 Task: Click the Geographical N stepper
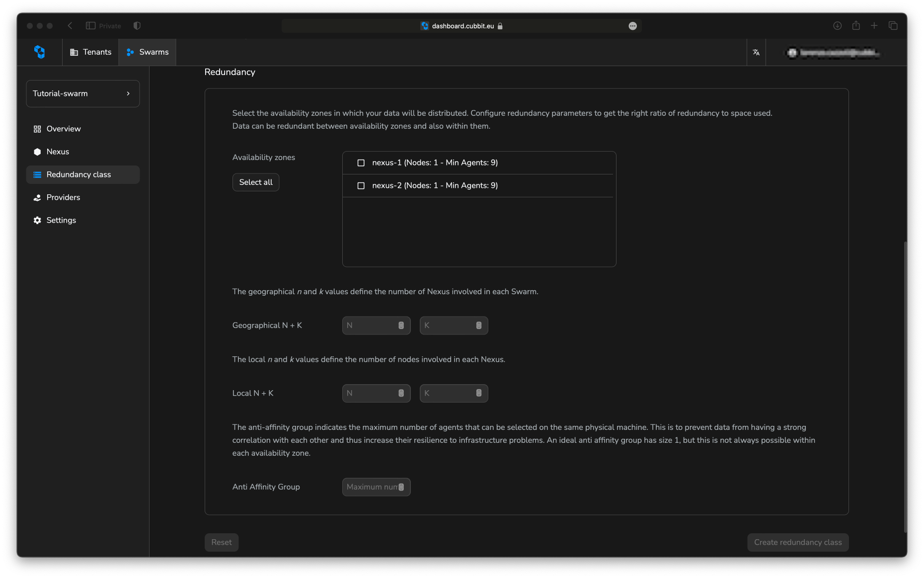401,326
